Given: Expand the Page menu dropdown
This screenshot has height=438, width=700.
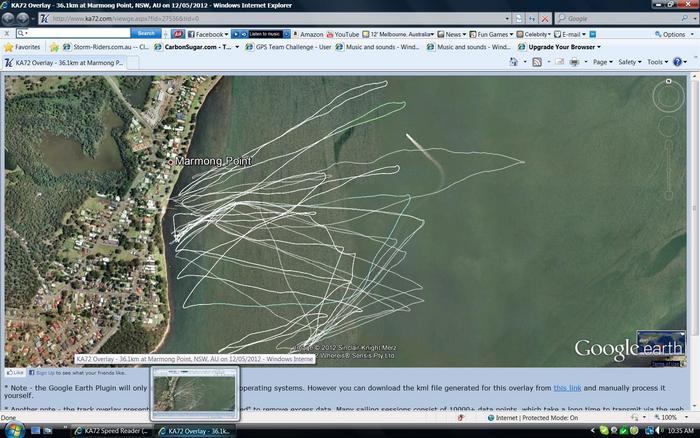Looking at the screenshot, I should 601,62.
